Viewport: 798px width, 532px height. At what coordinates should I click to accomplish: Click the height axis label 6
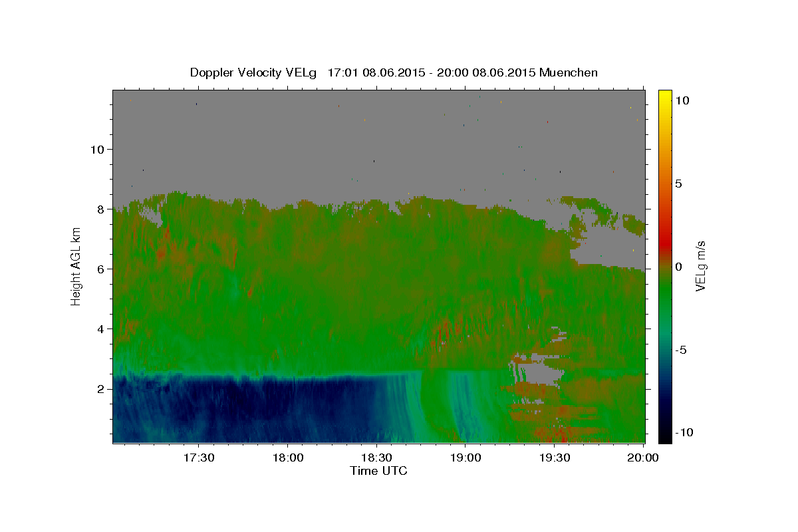click(x=101, y=269)
